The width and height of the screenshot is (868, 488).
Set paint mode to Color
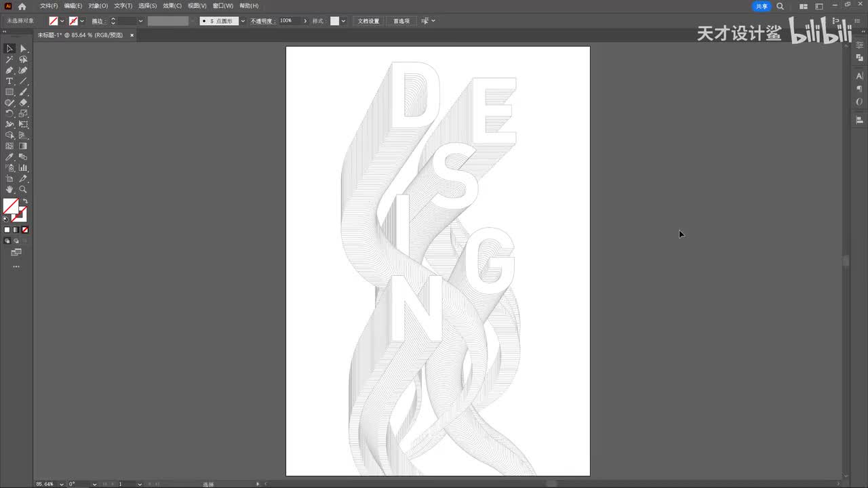point(7,230)
